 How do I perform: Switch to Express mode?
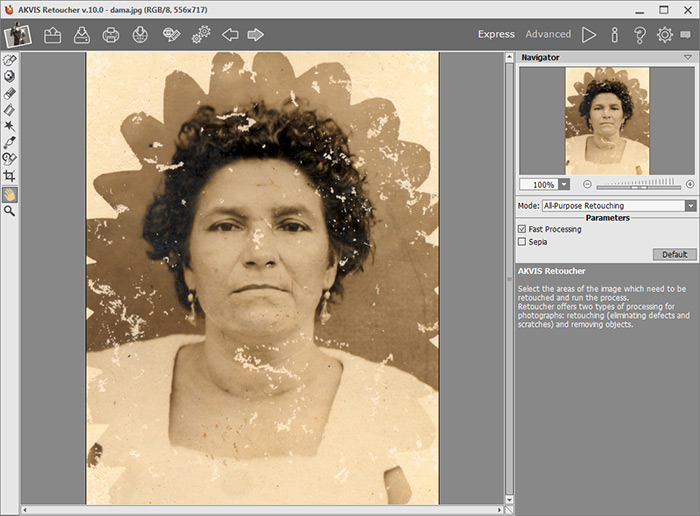(x=496, y=34)
